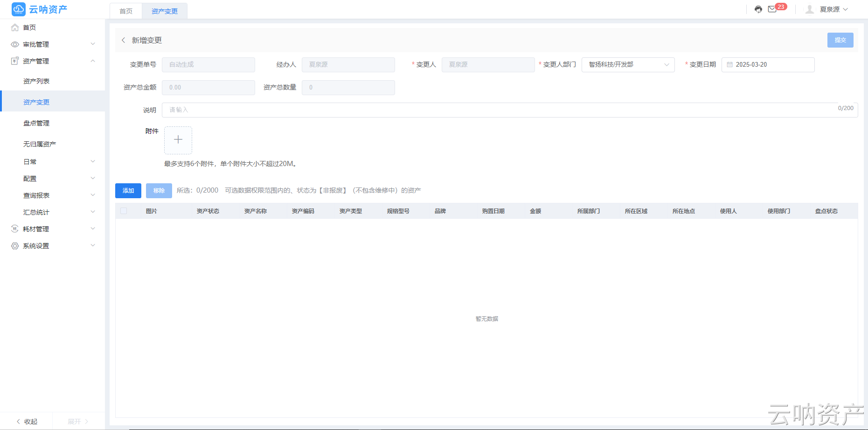Image resolution: width=868 pixels, height=430 pixels.
Task: Open the mail messages icon with badge 23
Action: 772,9
